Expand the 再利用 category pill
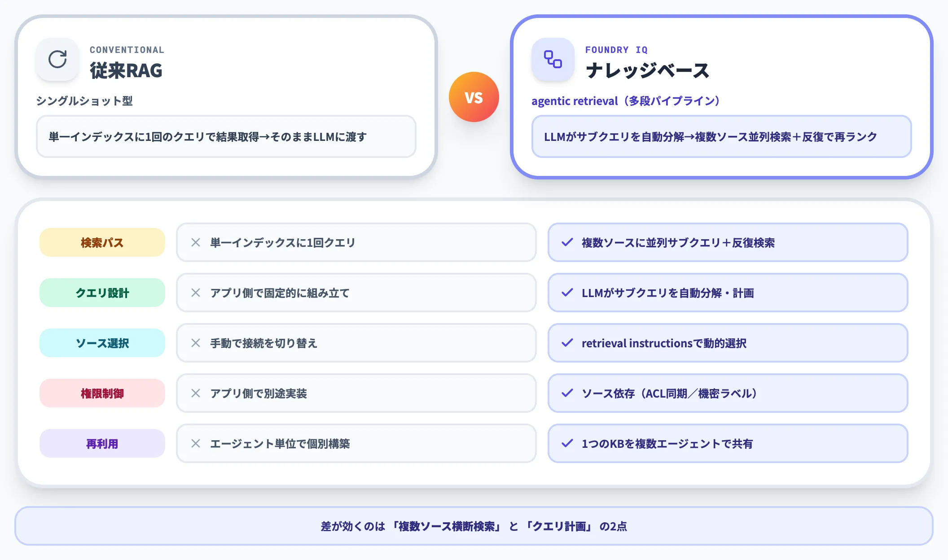 tap(102, 443)
